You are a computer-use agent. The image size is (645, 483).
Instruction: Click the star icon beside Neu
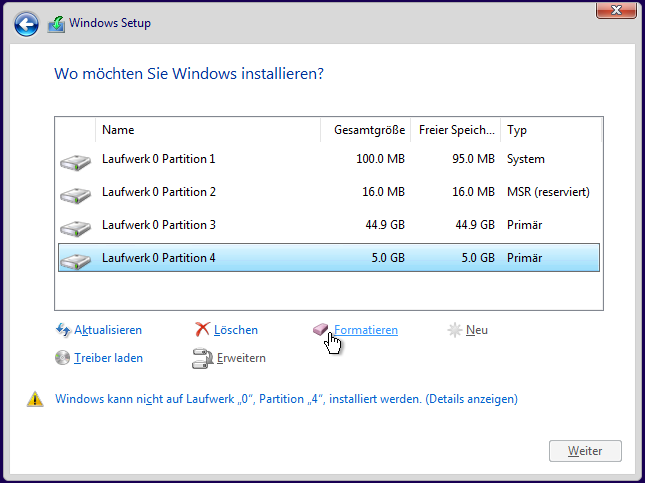tap(455, 330)
